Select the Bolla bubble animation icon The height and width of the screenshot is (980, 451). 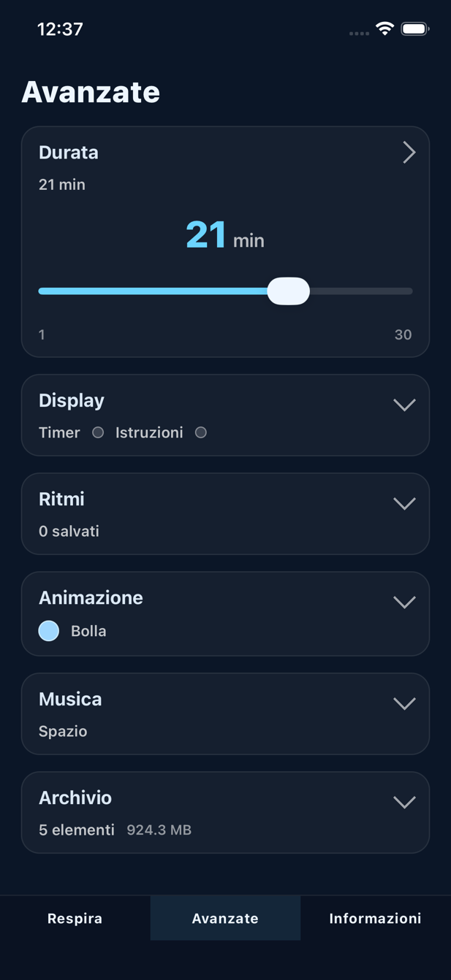(48, 630)
